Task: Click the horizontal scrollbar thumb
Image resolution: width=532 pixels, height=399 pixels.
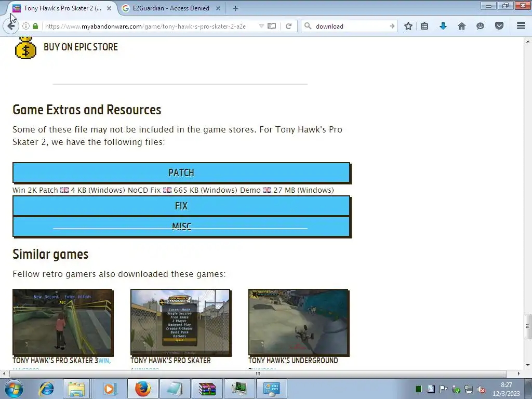Action: (258, 374)
